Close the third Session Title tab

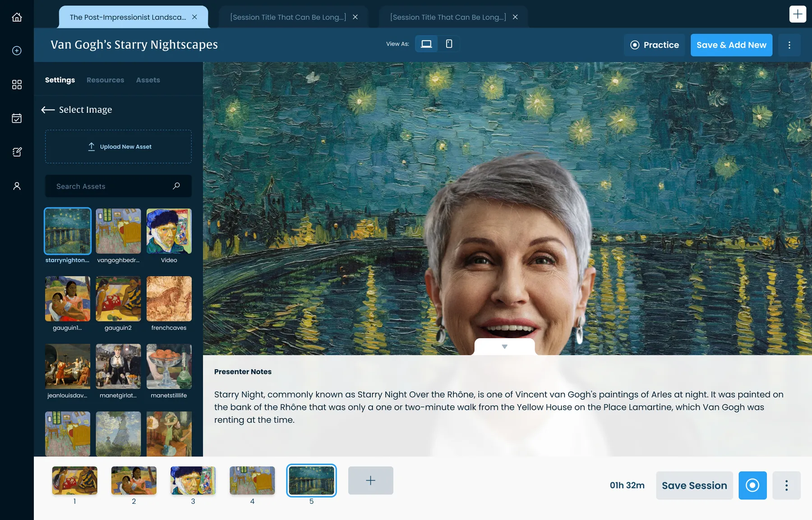(515, 17)
